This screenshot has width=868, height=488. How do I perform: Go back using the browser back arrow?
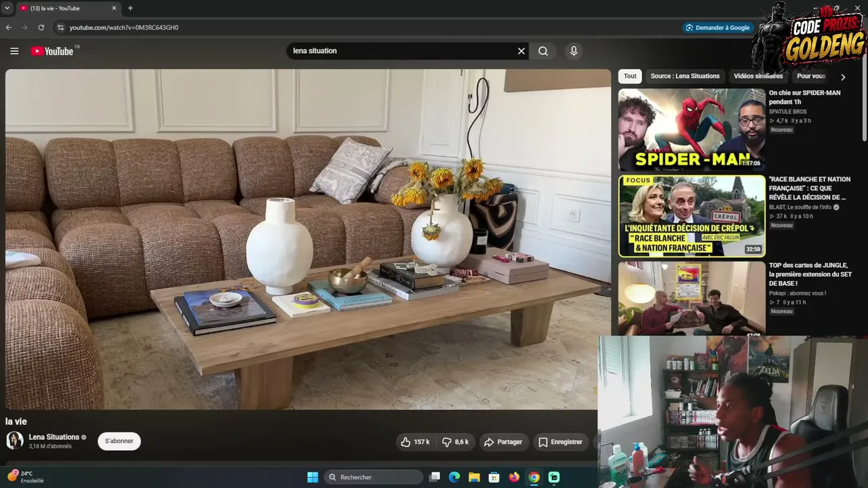click(x=9, y=28)
